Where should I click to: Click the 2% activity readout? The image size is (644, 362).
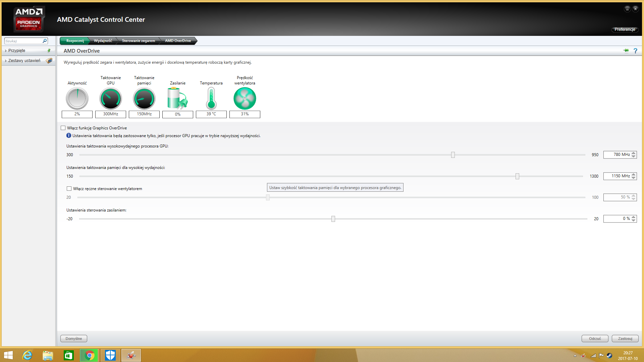click(x=77, y=114)
